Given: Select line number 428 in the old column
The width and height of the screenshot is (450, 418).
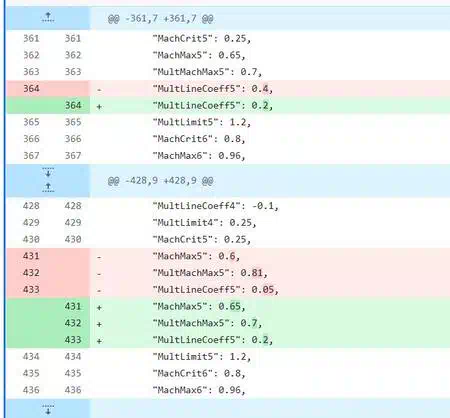Looking at the screenshot, I should 31,206.
